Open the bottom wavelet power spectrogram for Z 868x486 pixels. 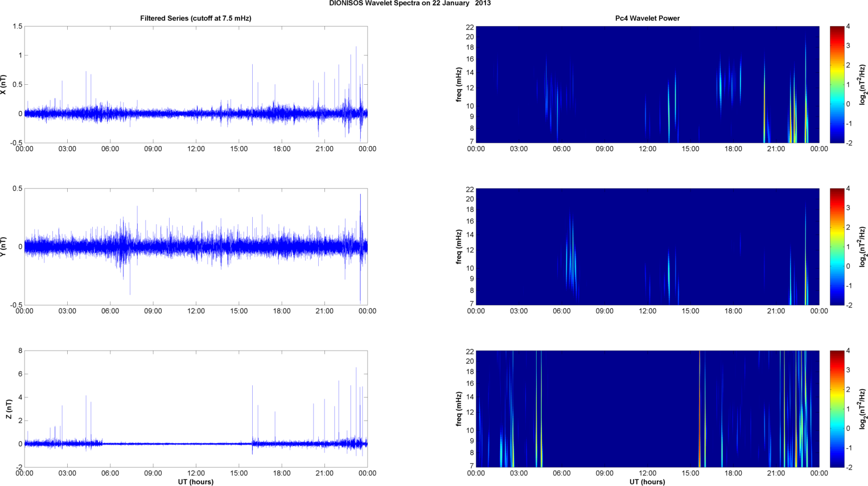[x=647, y=409]
